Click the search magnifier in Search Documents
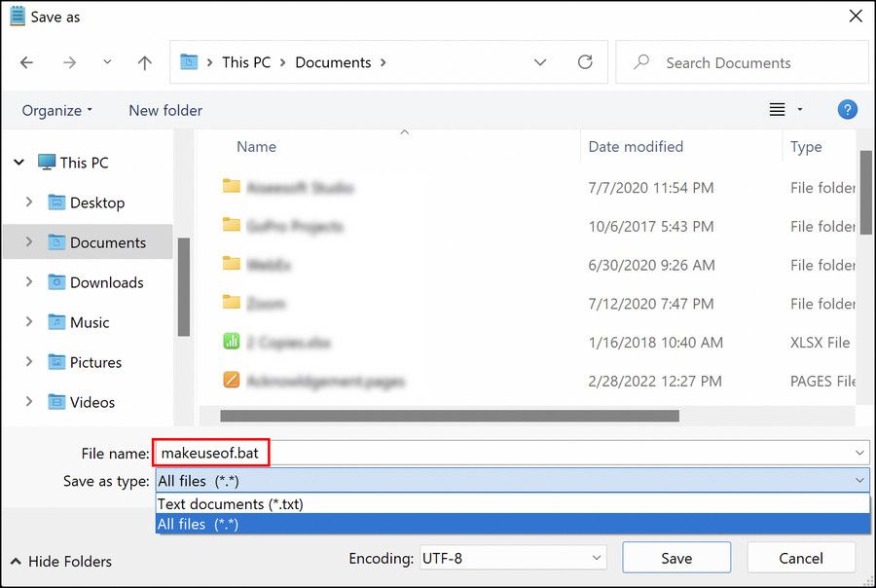Viewport: 876px width, 588px height. tap(641, 62)
